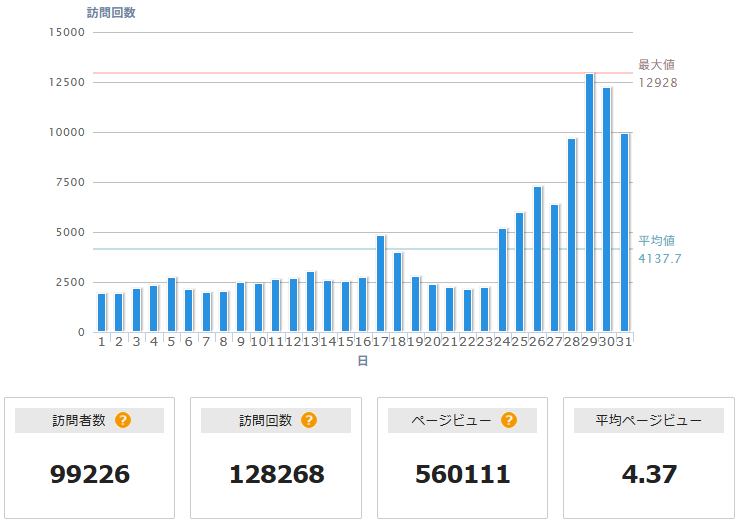This screenshot has height=523, width=741.
Task: Select the bar for day 30
Action: pos(606,210)
